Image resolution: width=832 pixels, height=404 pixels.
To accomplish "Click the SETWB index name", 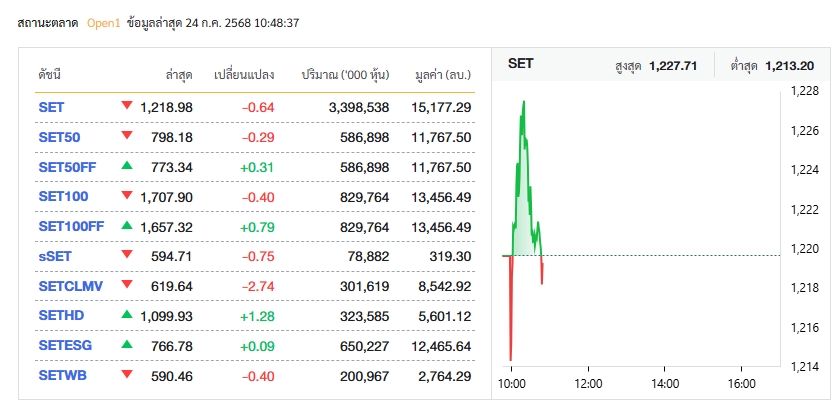I will (x=61, y=375).
